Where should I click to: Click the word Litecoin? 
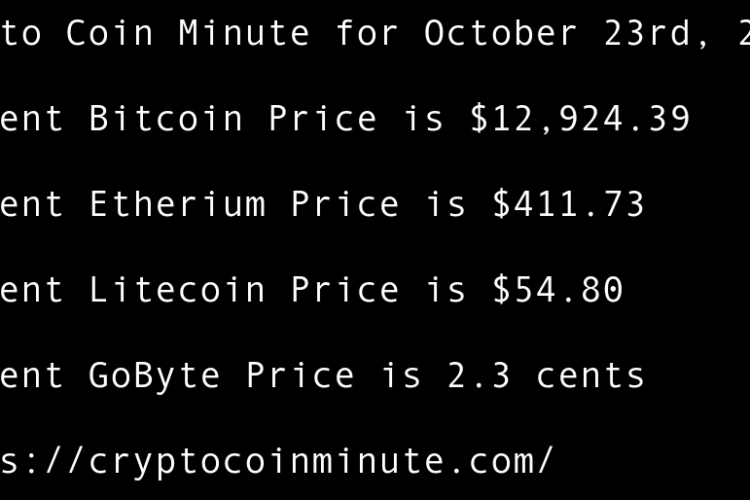(177, 290)
